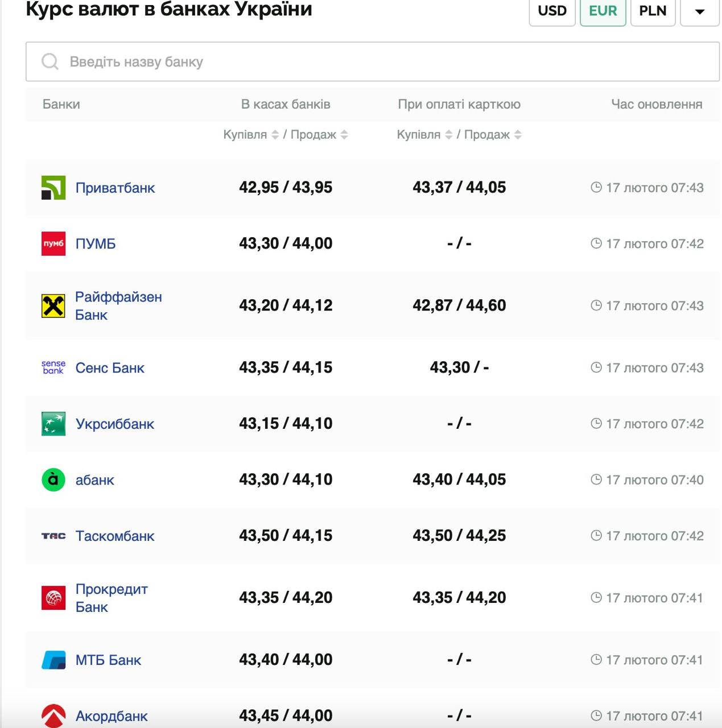
Task: Open the Акордбанк bank link
Action: click(112, 716)
